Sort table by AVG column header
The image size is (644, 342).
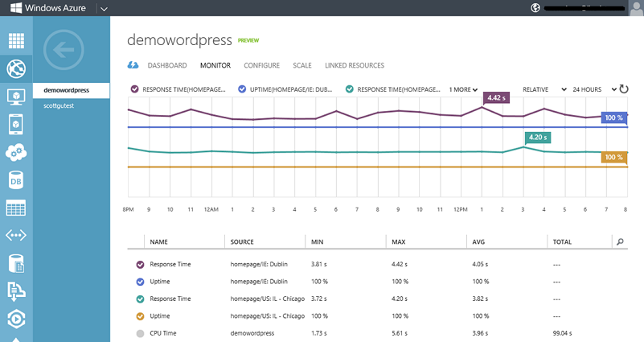(x=478, y=241)
